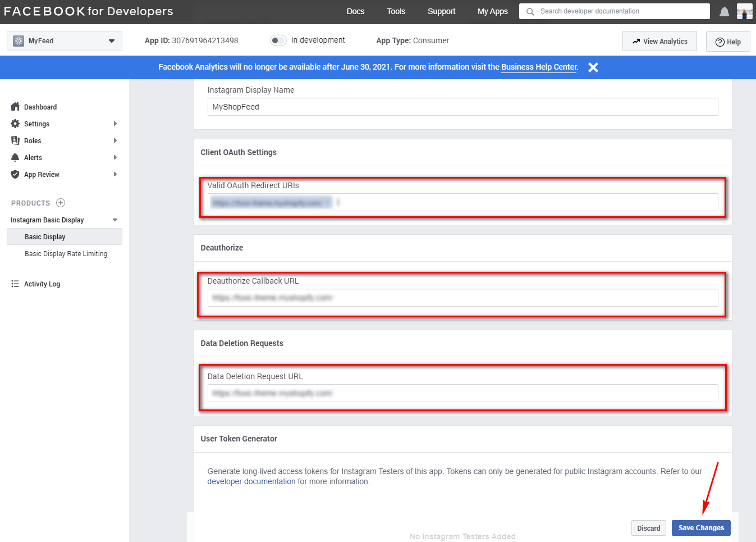756x542 pixels.
Task: Open the user profile avatar
Action: (744, 11)
